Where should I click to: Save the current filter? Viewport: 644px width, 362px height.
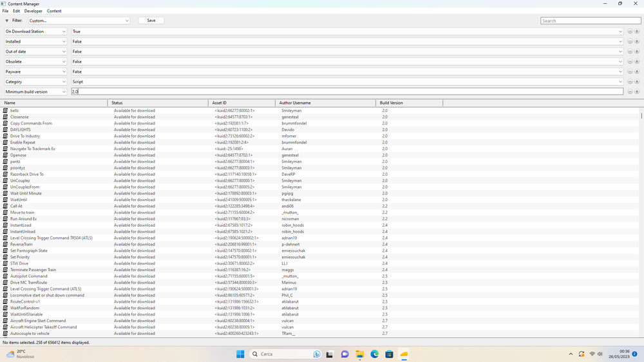pos(151,21)
